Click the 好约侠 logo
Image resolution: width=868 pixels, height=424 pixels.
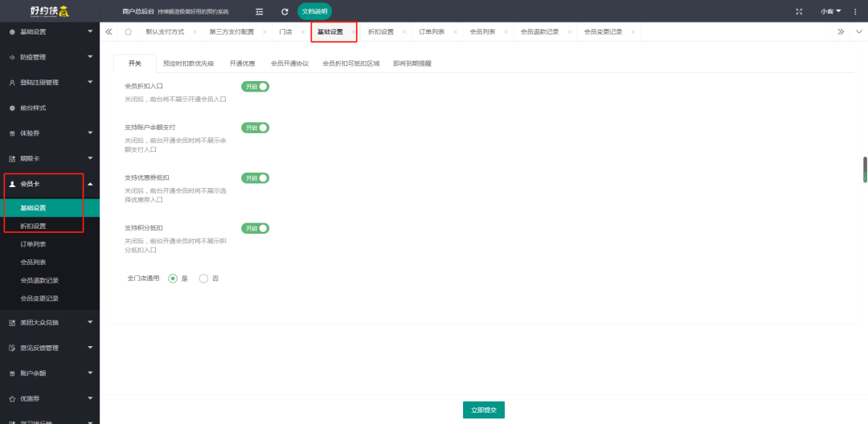coord(50,11)
